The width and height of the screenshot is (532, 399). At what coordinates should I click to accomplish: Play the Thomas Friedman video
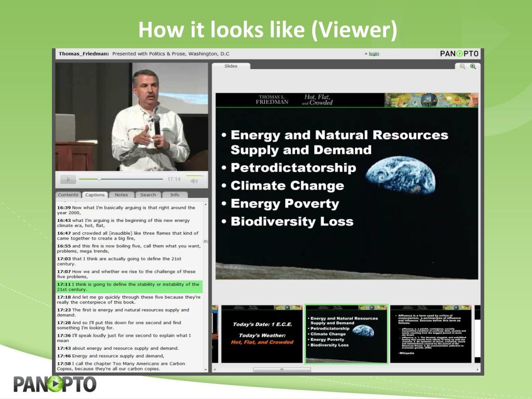(x=68, y=179)
